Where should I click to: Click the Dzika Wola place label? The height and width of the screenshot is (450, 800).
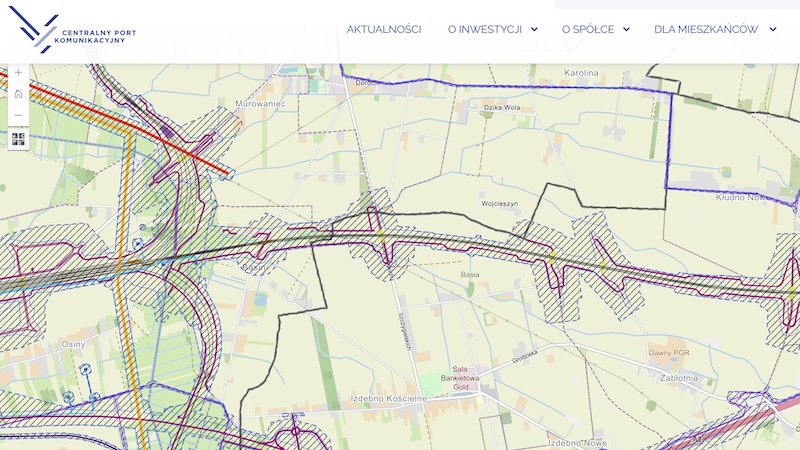502,106
